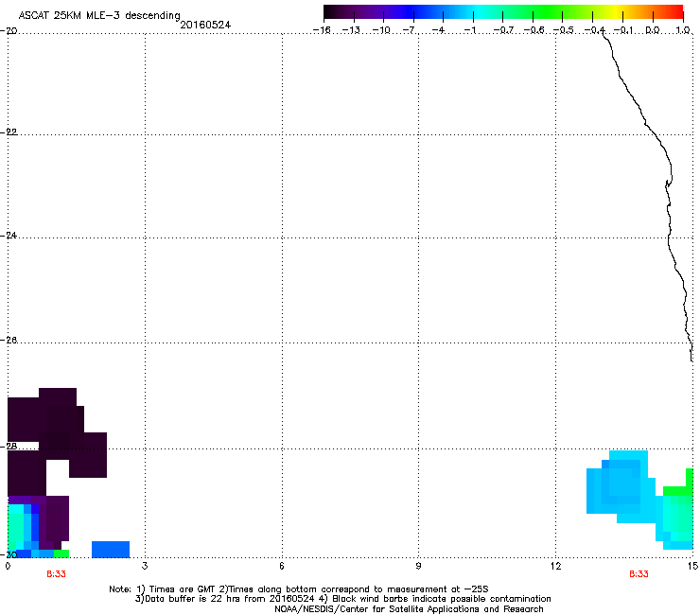700x615 pixels.
Task: Select the date label 20160524
Action: (x=205, y=25)
